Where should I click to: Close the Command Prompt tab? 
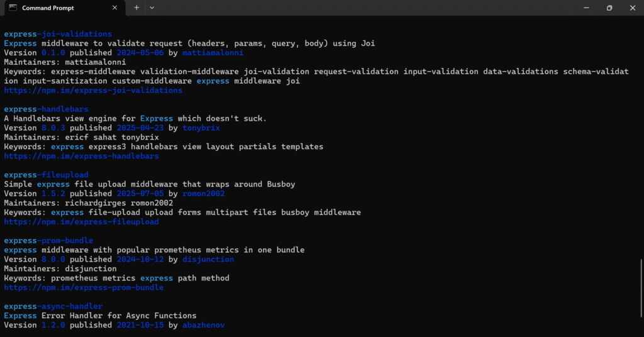115,8
